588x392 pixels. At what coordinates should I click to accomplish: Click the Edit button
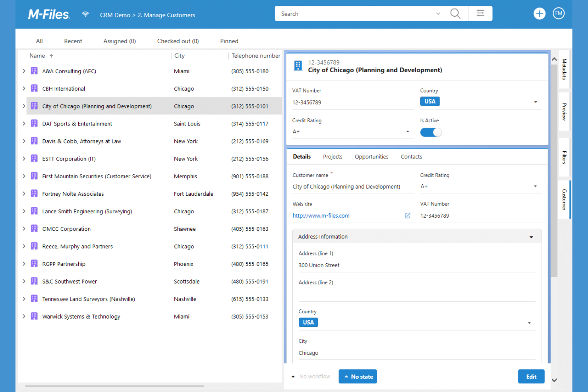pos(531,376)
